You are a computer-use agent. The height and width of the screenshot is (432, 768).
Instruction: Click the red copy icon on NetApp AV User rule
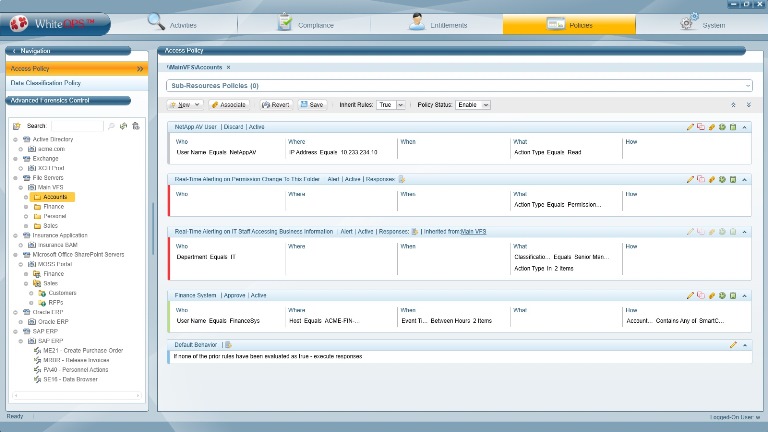[701, 127]
